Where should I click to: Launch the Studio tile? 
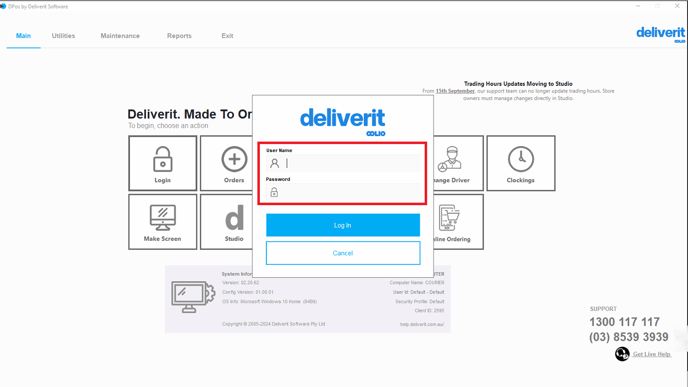pos(226,222)
